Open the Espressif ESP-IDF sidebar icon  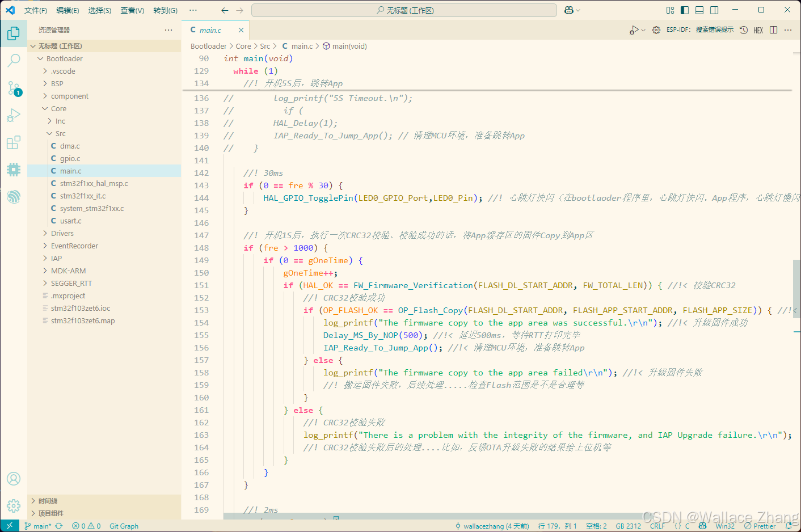[14, 197]
